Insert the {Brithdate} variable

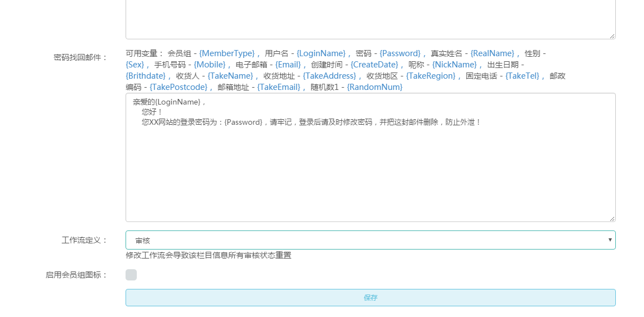coord(146,76)
